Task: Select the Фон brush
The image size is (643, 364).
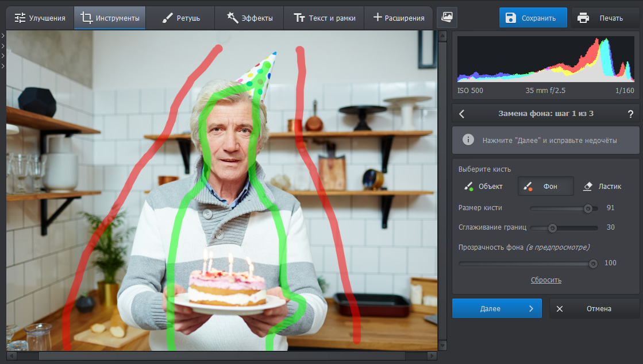Action: 545,186
